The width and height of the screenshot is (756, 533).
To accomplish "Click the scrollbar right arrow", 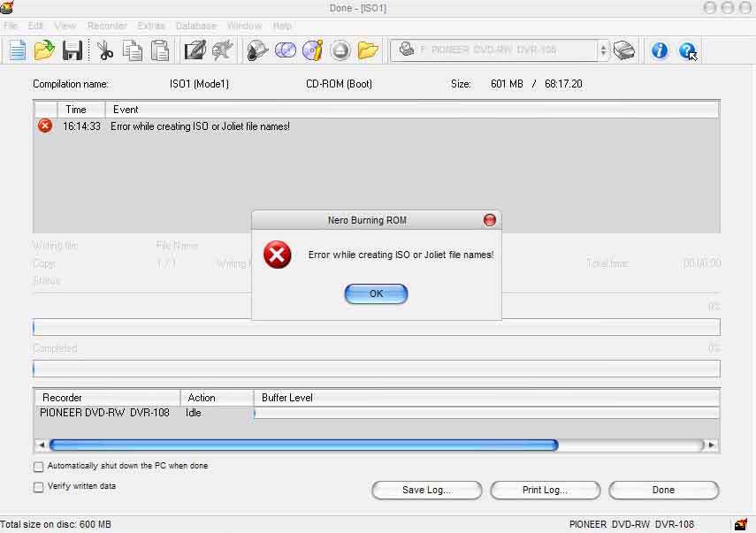I will tap(711, 445).
